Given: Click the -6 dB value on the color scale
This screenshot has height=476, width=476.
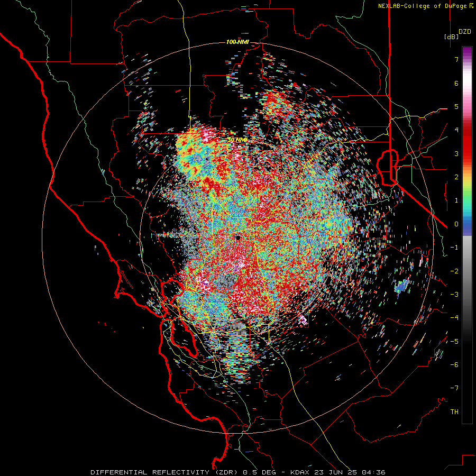Looking at the screenshot, I should pos(454,365).
